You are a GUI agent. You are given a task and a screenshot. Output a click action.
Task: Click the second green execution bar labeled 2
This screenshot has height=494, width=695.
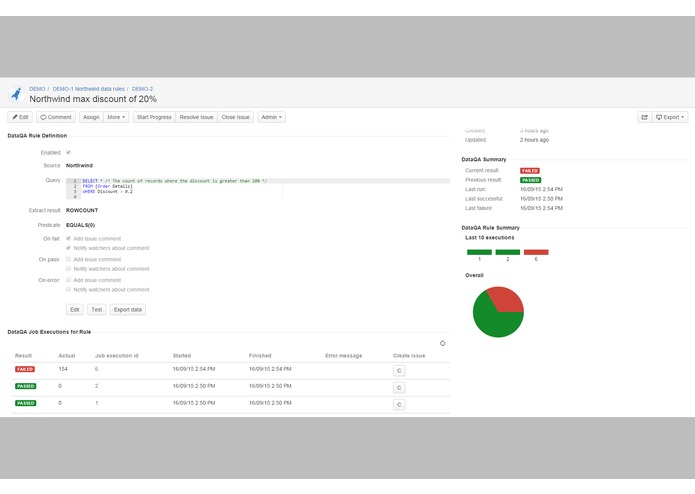pos(508,252)
